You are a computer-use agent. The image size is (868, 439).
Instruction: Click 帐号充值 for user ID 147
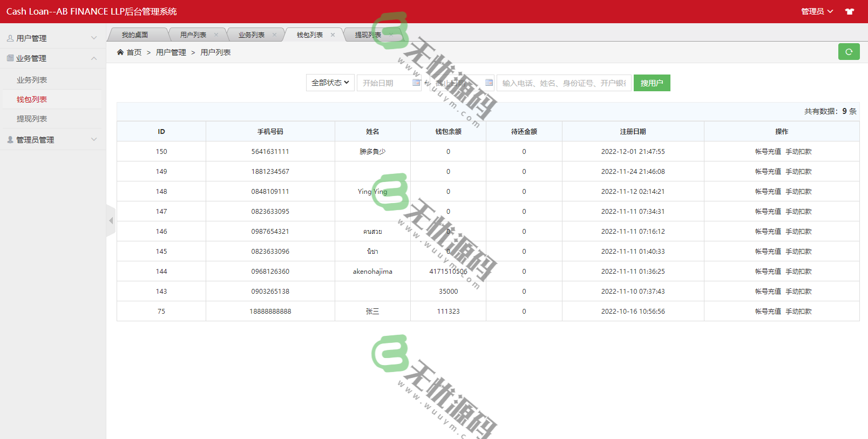coord(768,211)
